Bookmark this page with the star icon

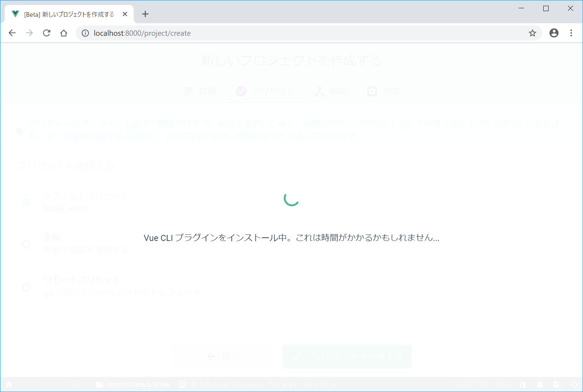click(533, 33)
